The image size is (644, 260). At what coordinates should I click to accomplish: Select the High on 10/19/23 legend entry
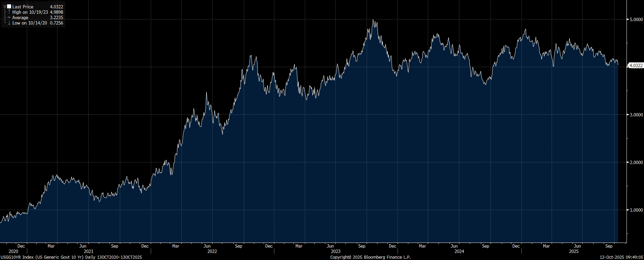tap(30, 12)
